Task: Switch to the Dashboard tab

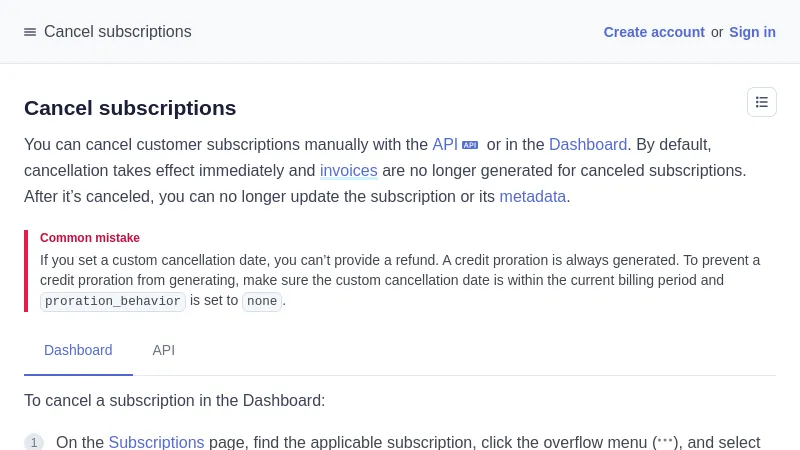Action: pyautogui.click(x=78, y=350)
